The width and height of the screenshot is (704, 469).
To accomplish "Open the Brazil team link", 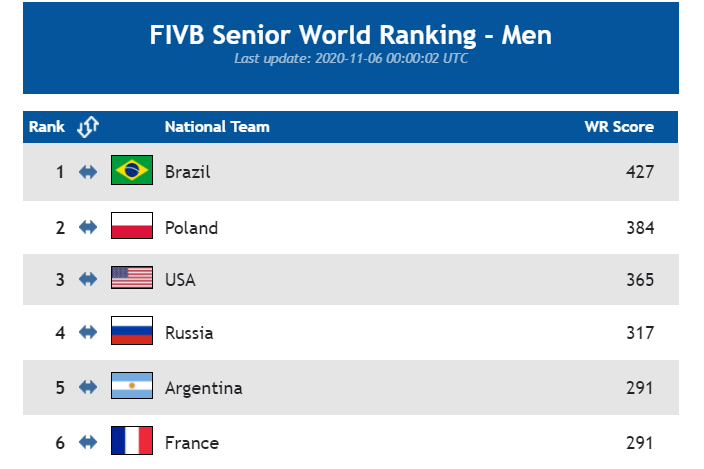I will click(188, 172).
